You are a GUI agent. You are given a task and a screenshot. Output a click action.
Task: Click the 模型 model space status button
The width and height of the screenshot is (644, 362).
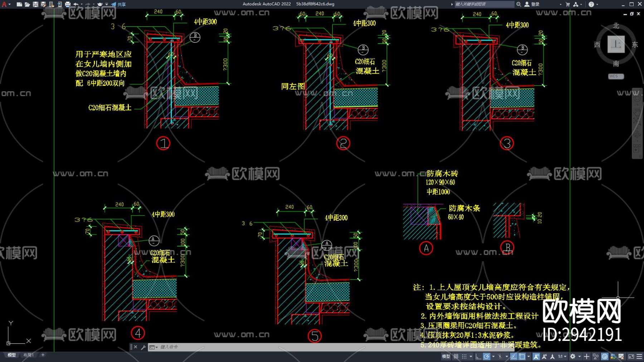point(446,356)
